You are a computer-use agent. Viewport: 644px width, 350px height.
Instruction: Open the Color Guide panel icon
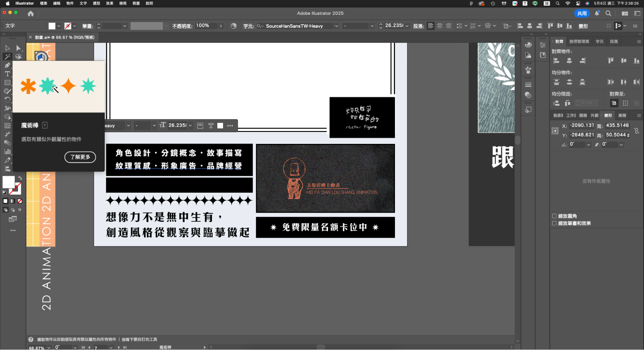(528, 55)
